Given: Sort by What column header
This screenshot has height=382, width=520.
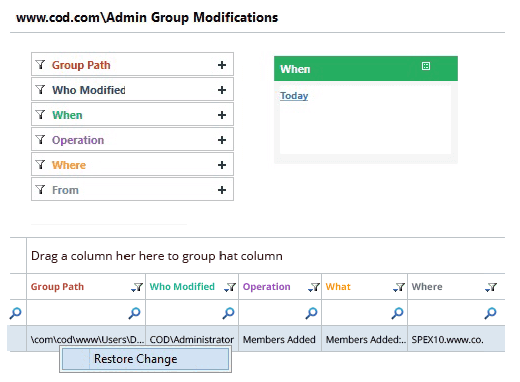Looking at the screenshot, I should tap(338, 287).
